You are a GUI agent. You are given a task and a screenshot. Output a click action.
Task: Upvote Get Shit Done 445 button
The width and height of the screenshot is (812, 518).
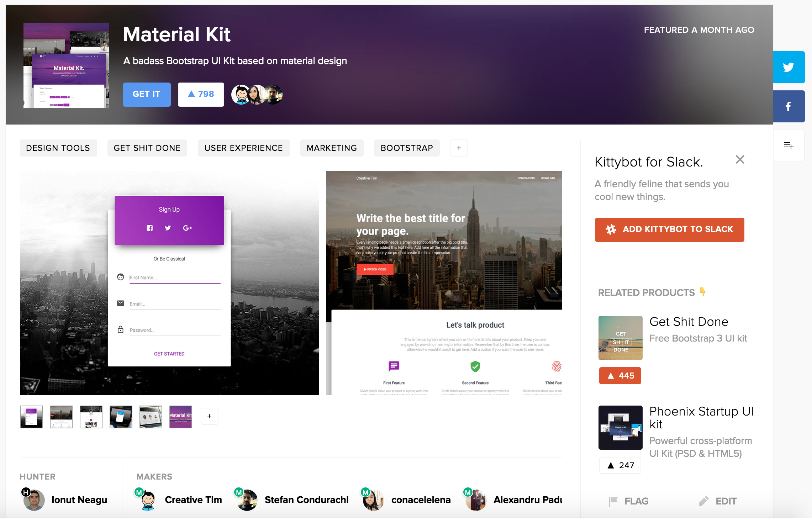coord(620,376)
